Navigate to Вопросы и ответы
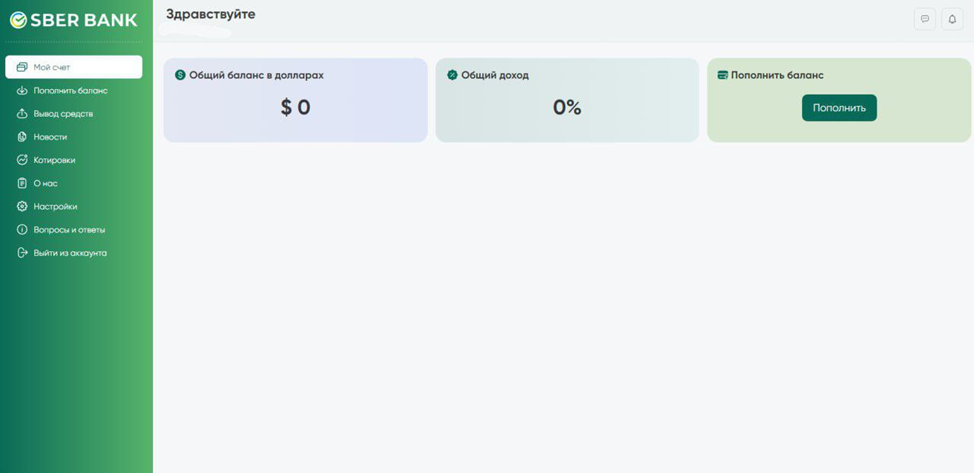 point(69,230)
